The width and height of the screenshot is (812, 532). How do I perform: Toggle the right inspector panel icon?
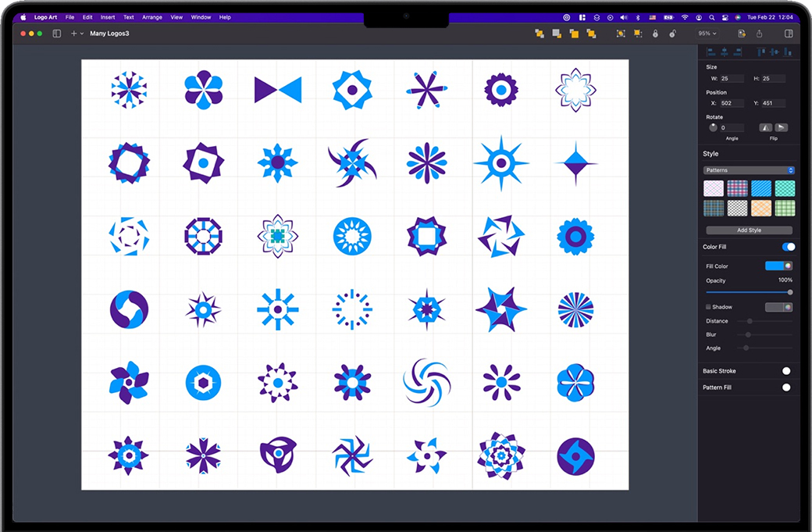[x=789, y=34]
